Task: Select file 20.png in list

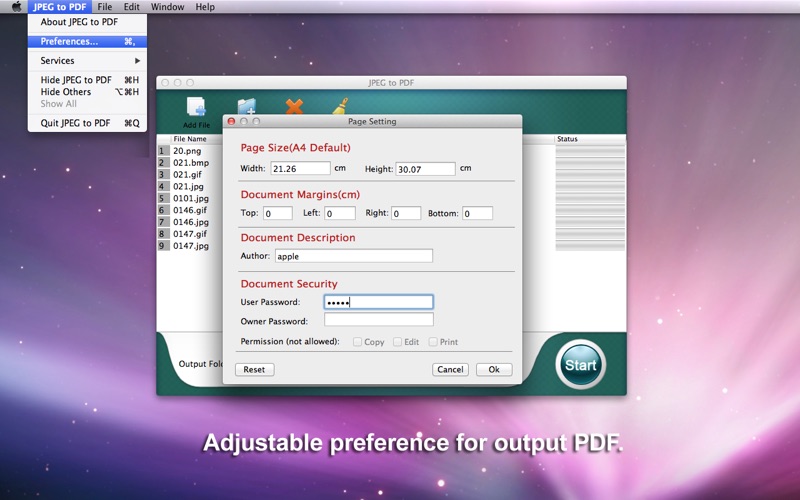Action: click(187, 151)
